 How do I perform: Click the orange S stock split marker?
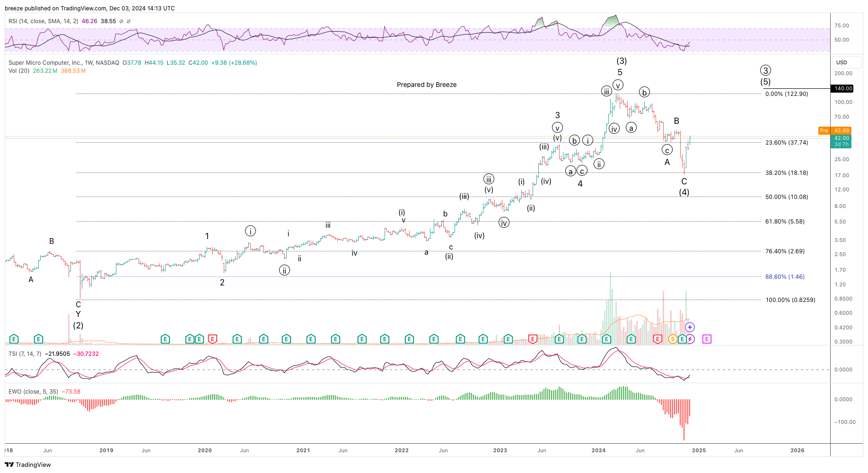pyautogui.click(x=673, y=339)
